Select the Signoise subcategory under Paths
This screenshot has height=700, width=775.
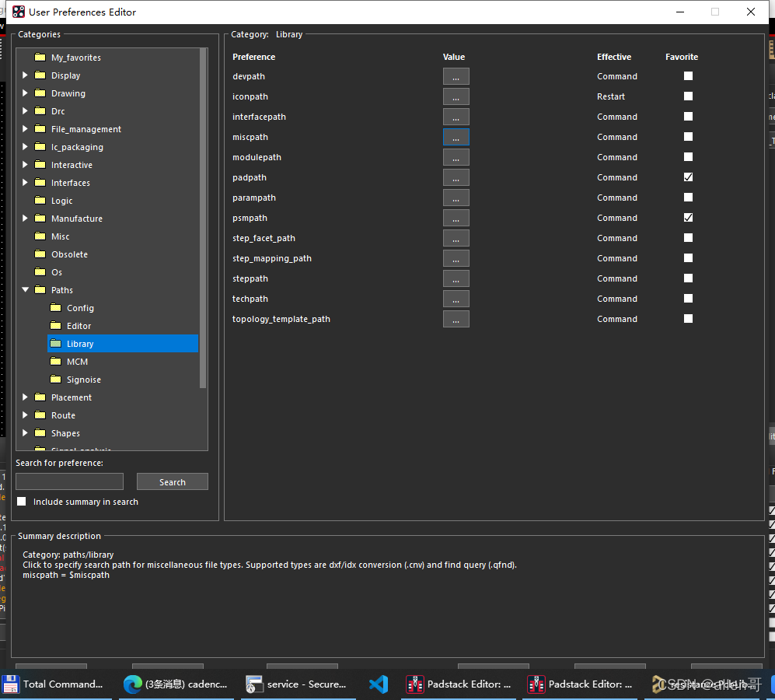tap(83, 380)
